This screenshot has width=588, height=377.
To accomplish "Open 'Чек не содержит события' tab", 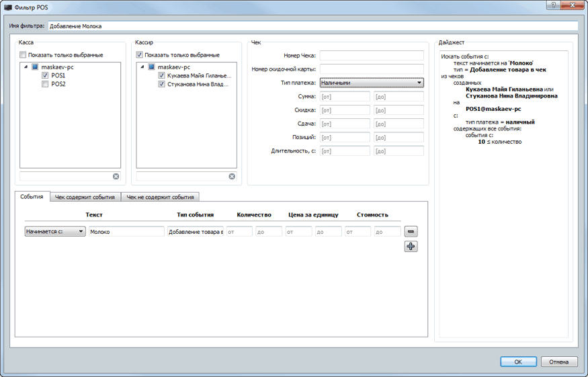I will tap(161, 197).
